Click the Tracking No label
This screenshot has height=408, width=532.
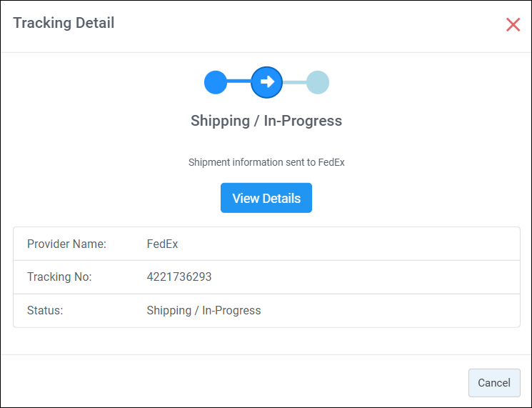click(x=59, y=277)
